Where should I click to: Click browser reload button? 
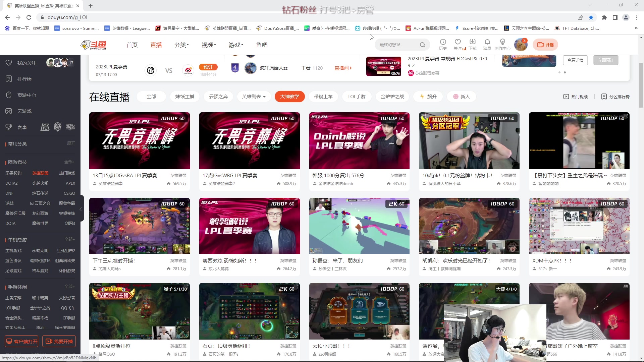click(29, 17)
